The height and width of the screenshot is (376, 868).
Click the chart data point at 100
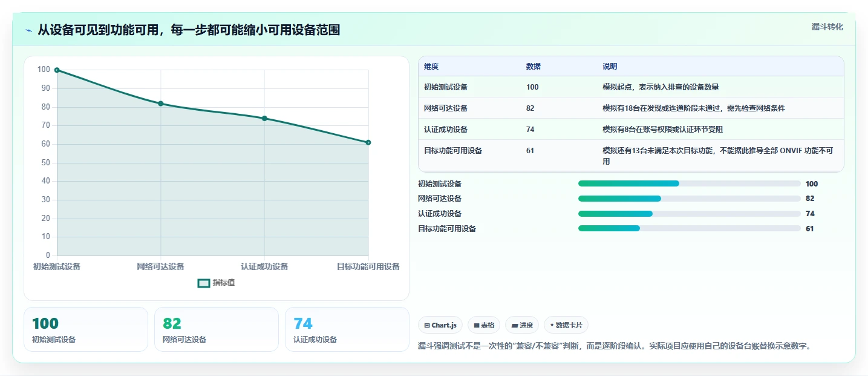[x=57, y=70]
